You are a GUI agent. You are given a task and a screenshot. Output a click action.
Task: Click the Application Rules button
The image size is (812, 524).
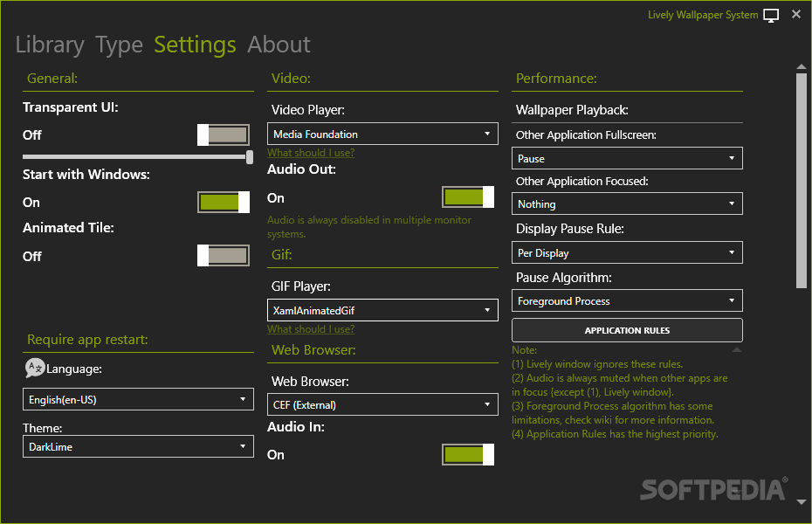click(x=627, y=330)
